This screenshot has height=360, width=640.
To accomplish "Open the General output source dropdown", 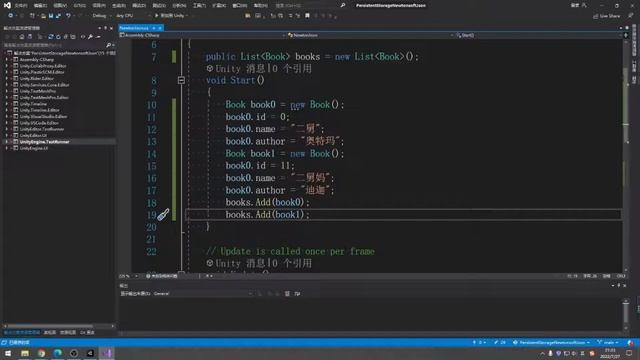I will (x=202, y=293).
